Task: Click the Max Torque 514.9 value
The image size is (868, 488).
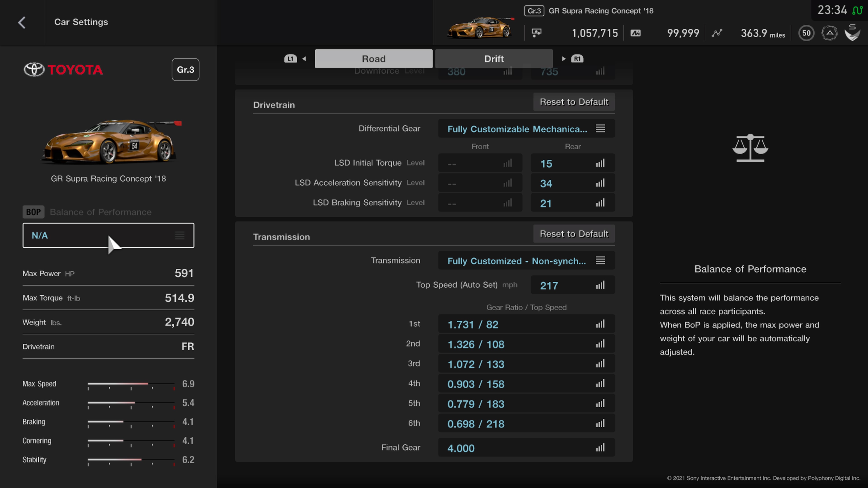Action: point(179,298)
